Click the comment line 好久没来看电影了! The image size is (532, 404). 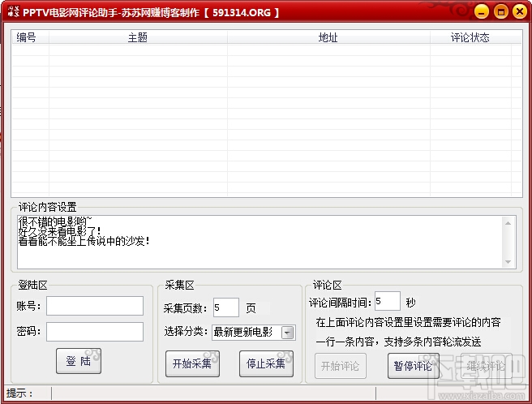(x=60, y=231)
